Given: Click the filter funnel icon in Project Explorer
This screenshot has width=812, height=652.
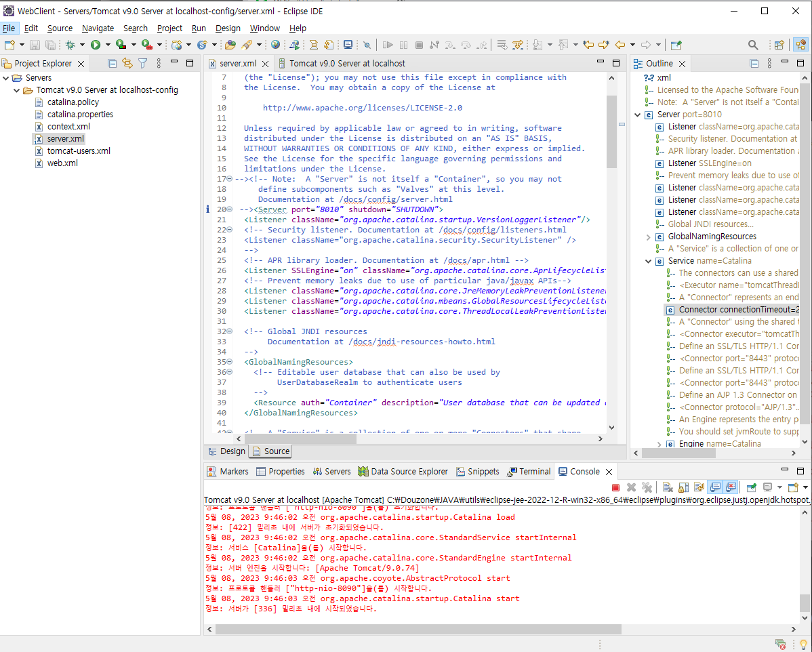Looking at the screenshot, I should (142, 63).
